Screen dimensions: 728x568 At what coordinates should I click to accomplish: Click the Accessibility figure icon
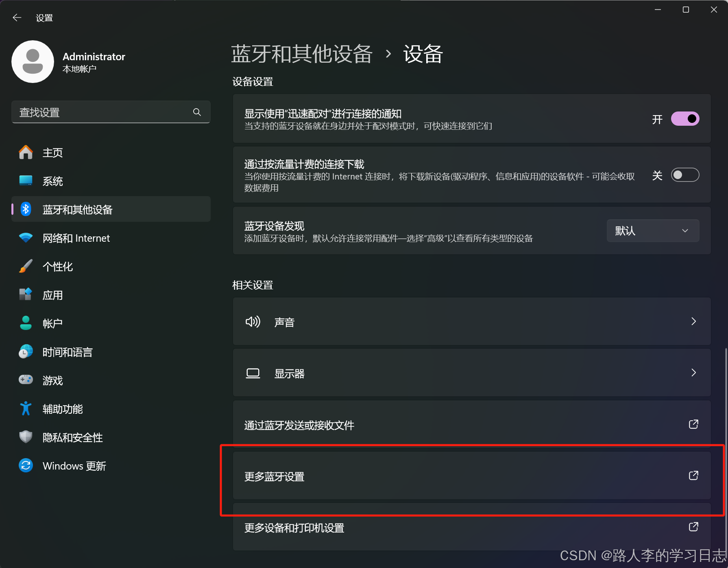point(26,409)
